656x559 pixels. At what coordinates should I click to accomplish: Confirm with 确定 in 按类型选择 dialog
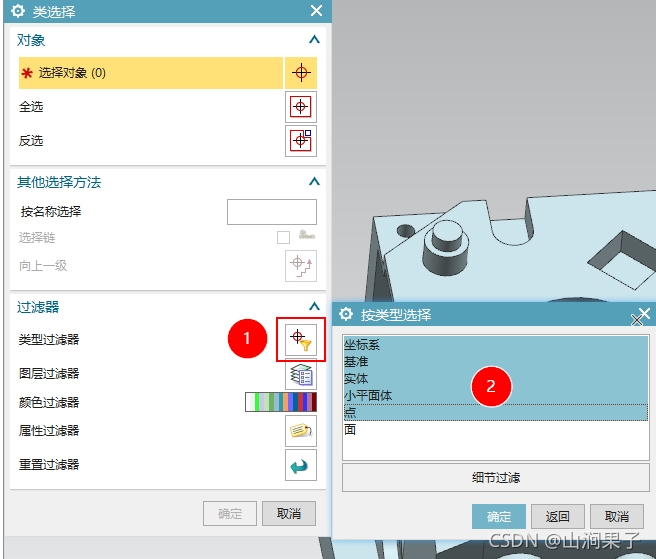tap(499, 516)
